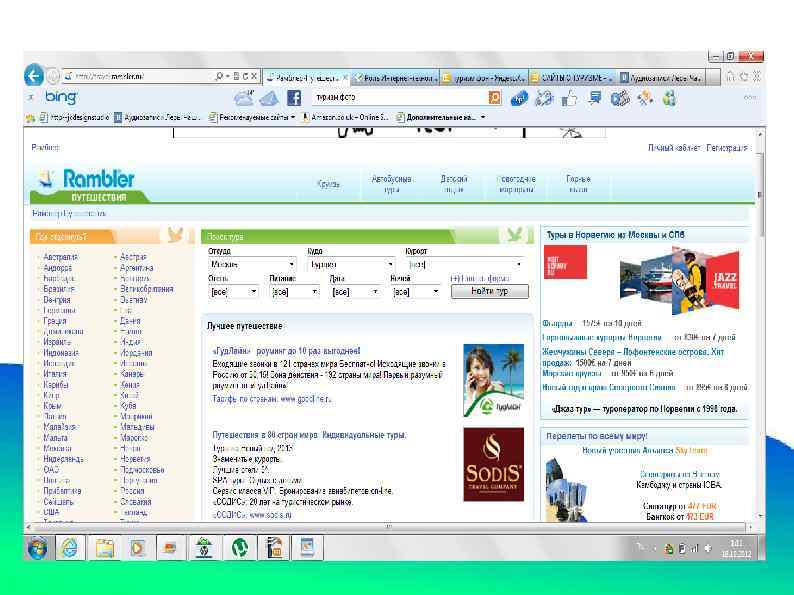This screenshot has width=794, height=595.
Task: Click the SODIS travel company banner
Action: [494, 464]
